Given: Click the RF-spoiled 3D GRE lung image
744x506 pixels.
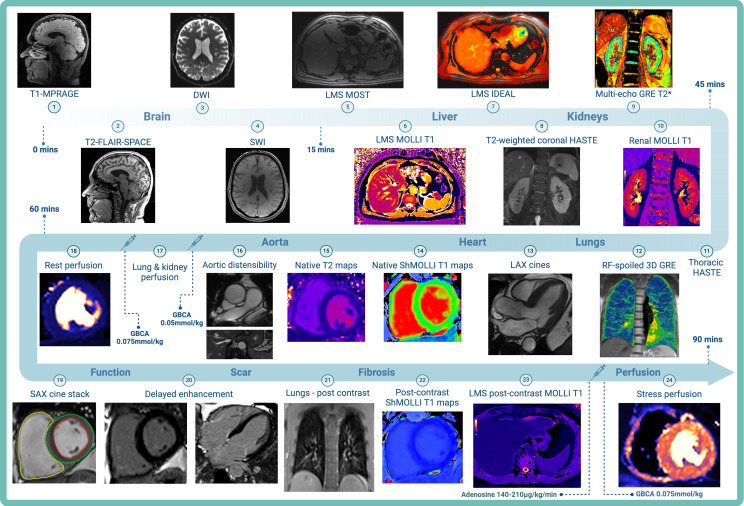Looking at the screenshot, I should click(639, 315).
